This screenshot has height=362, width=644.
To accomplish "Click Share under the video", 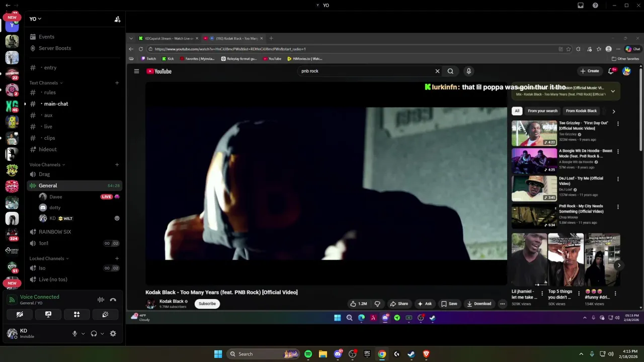I will tap(399, 304).
